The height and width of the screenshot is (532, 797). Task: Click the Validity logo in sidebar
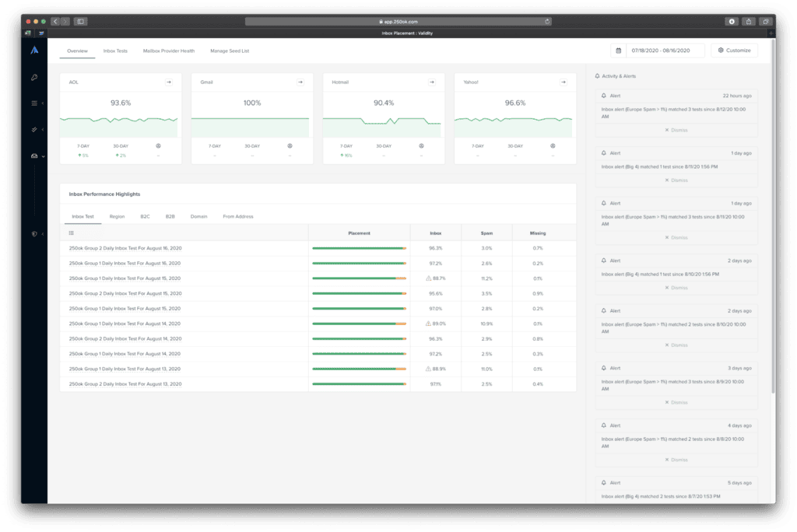point(34,50)
